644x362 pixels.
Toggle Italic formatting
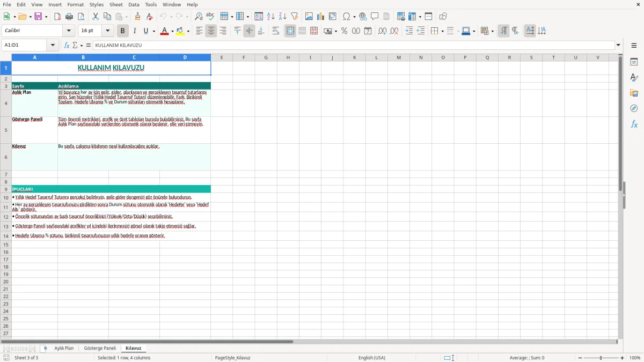pyautogui.click(x=135, y=31)
